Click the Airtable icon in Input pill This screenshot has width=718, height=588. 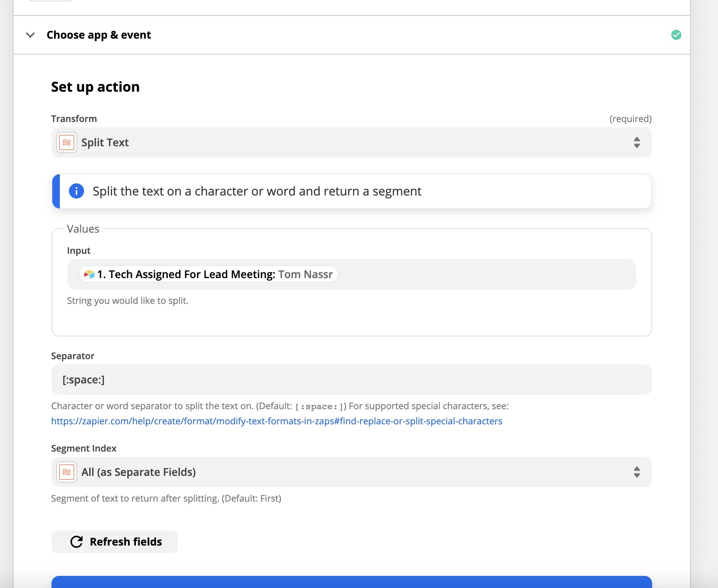pyautogui.click(x=89, y=274)
